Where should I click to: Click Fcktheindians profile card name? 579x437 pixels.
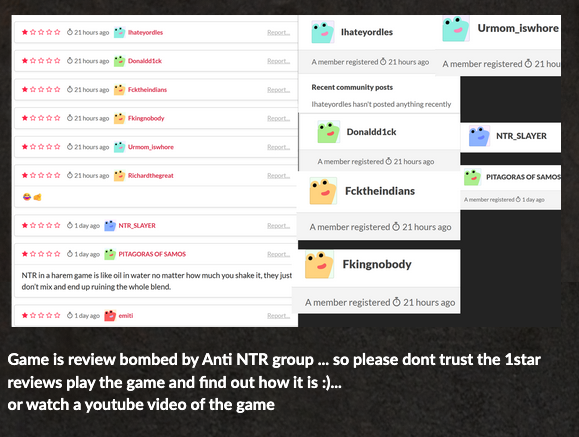tap(380, 191)
